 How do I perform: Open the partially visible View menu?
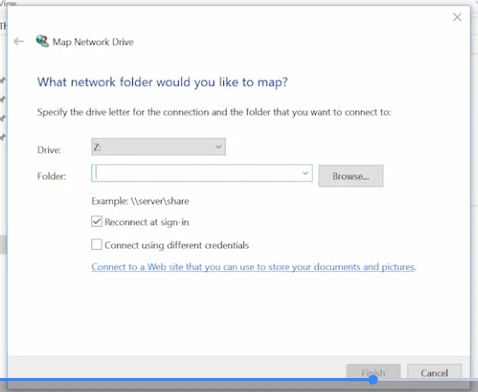coord(8,3)
